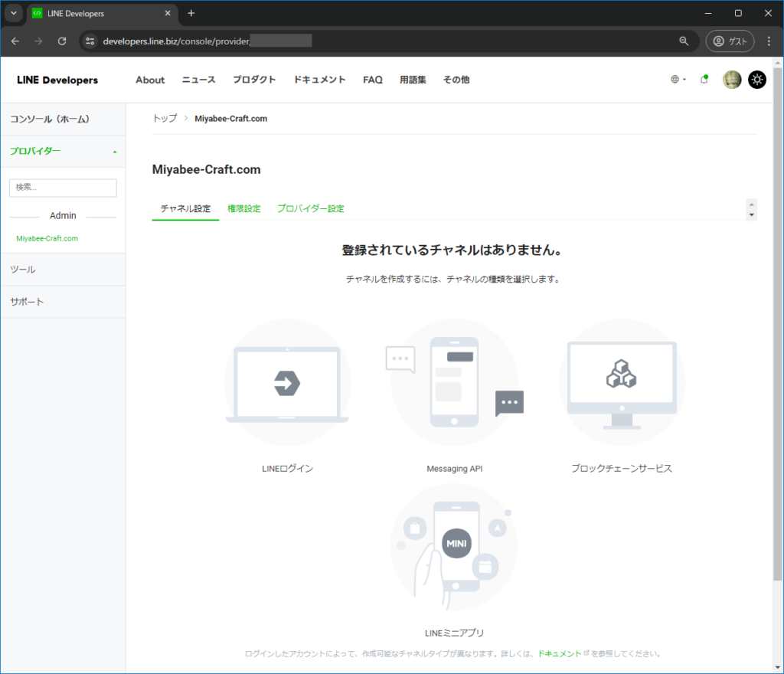Open the ツール sidebar item
This screenshot has height=674, width=784.
click(x=63, y=270)
